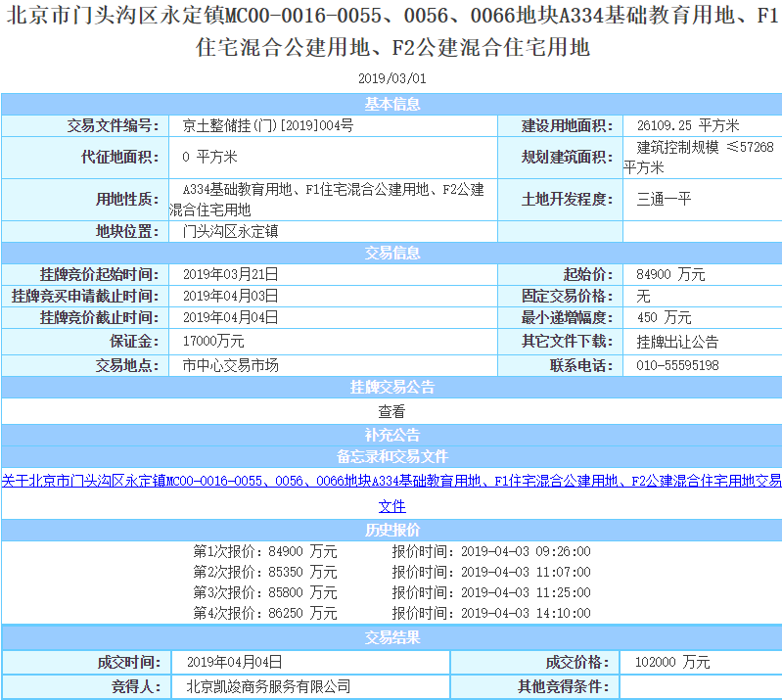Click the starting price value 84900 万元
The height and width of the screenshot is (700, 782).
point(670,275)
